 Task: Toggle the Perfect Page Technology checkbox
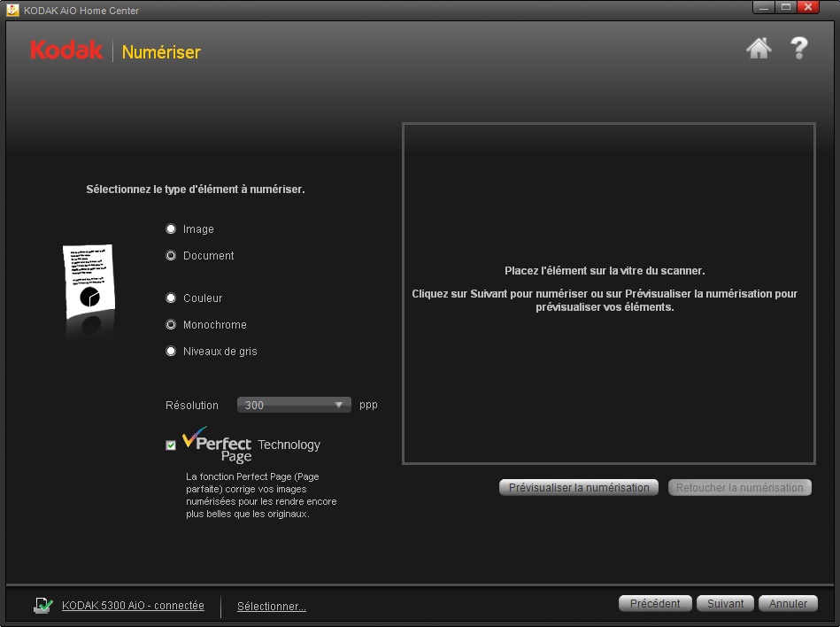(171, 445)
